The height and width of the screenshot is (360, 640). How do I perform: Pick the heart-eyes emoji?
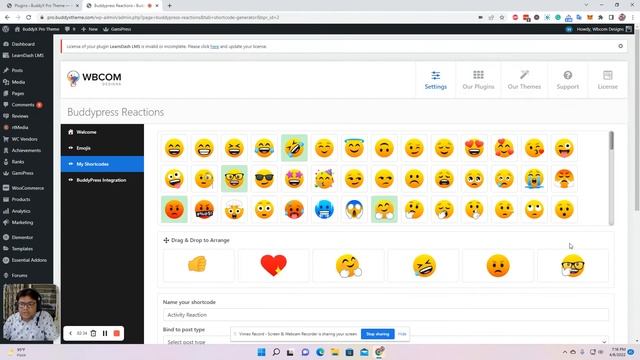tap(474, 148)
